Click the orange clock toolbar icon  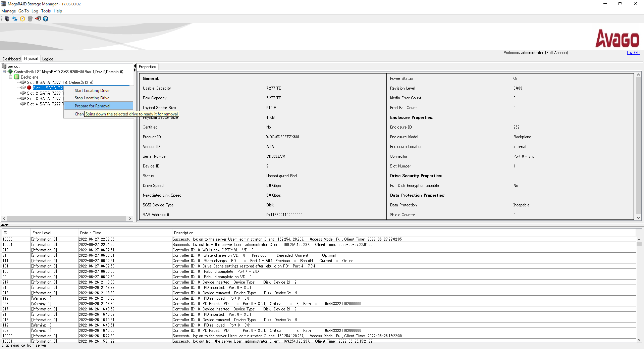pyautogui.click(x=22, y=19)
